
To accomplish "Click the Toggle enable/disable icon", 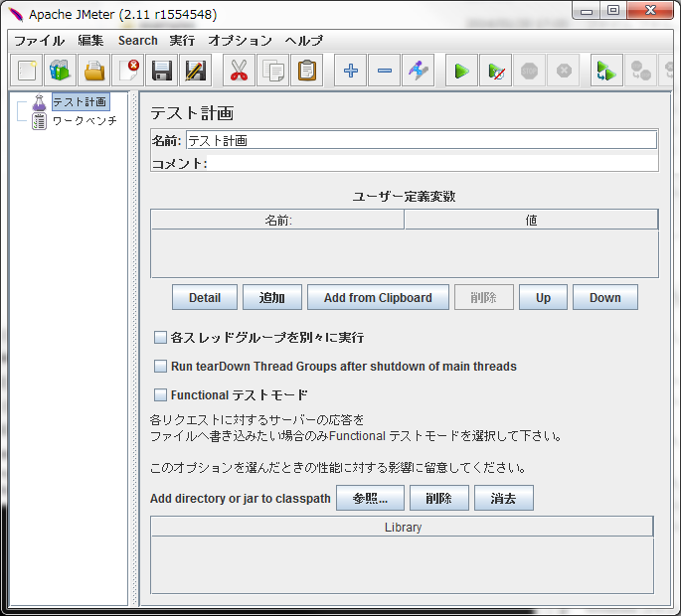I will tap(419, 71).
